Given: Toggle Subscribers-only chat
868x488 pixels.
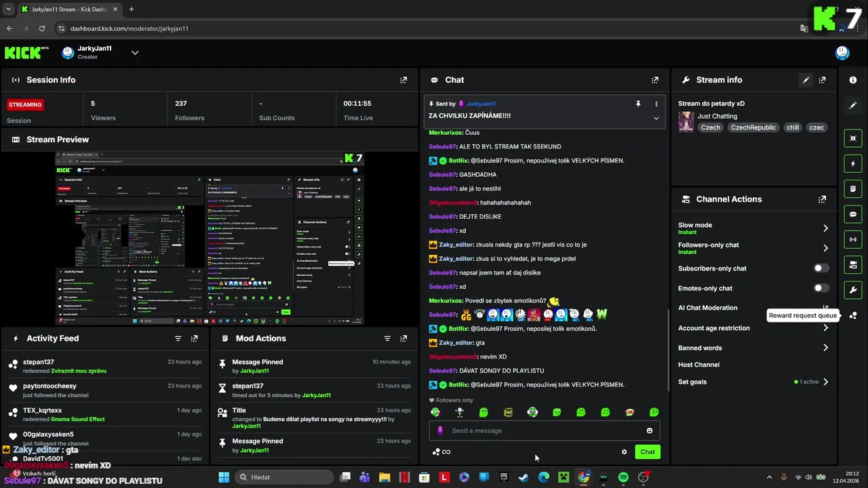Looking at the screenshot, I should click(x=821, y=268).
